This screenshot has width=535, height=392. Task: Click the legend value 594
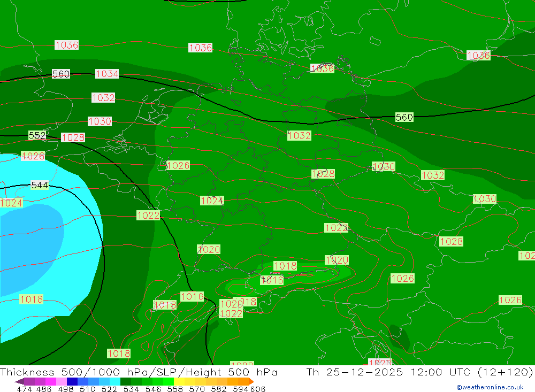pos(241,389)
